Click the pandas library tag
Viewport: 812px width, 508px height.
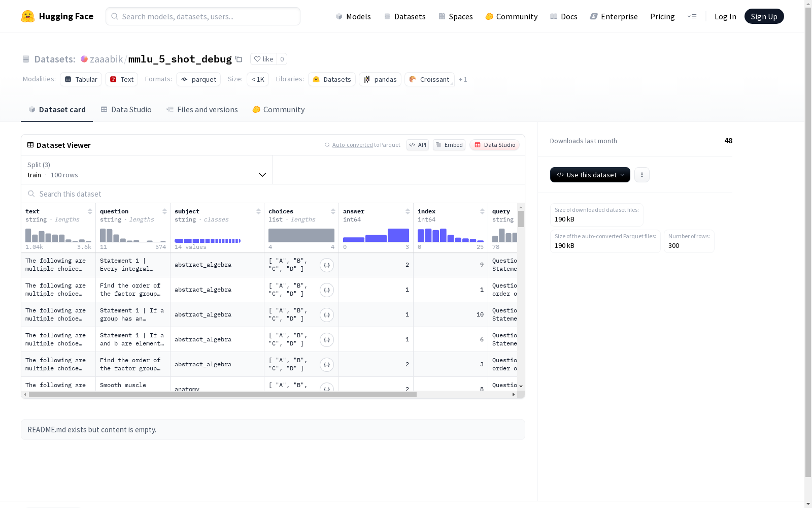click(x=380, y=79)
